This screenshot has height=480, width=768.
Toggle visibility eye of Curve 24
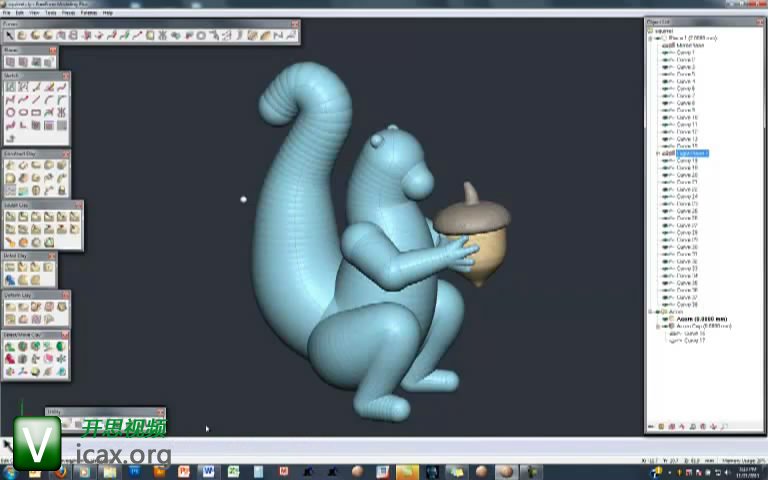click(x=665, y=197)
